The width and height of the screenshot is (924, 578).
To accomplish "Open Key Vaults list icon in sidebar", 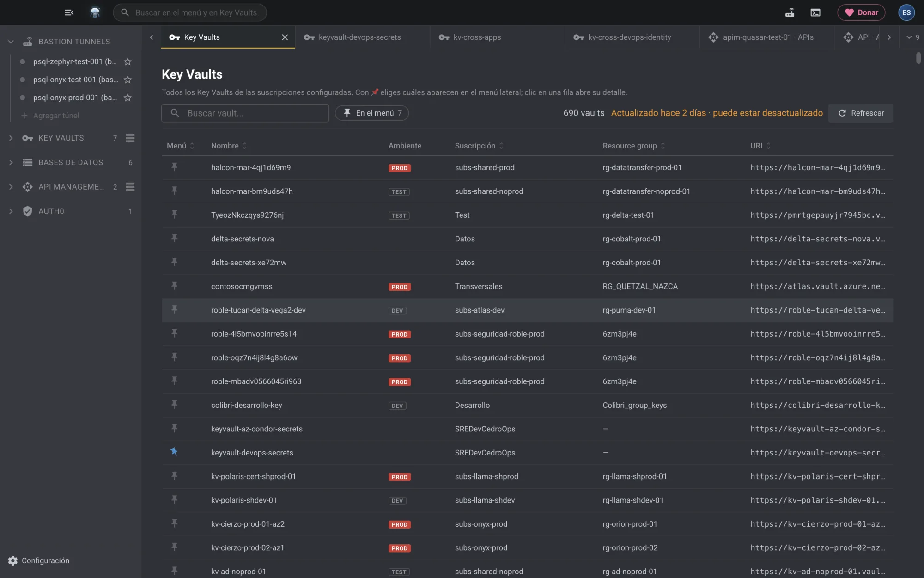I will [130, 138].
